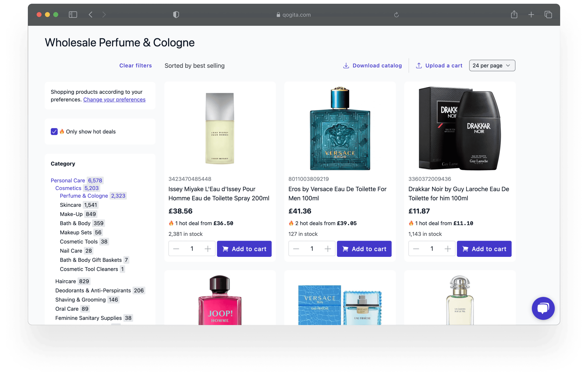Click the qogita.com address bar

click(293, 15)
